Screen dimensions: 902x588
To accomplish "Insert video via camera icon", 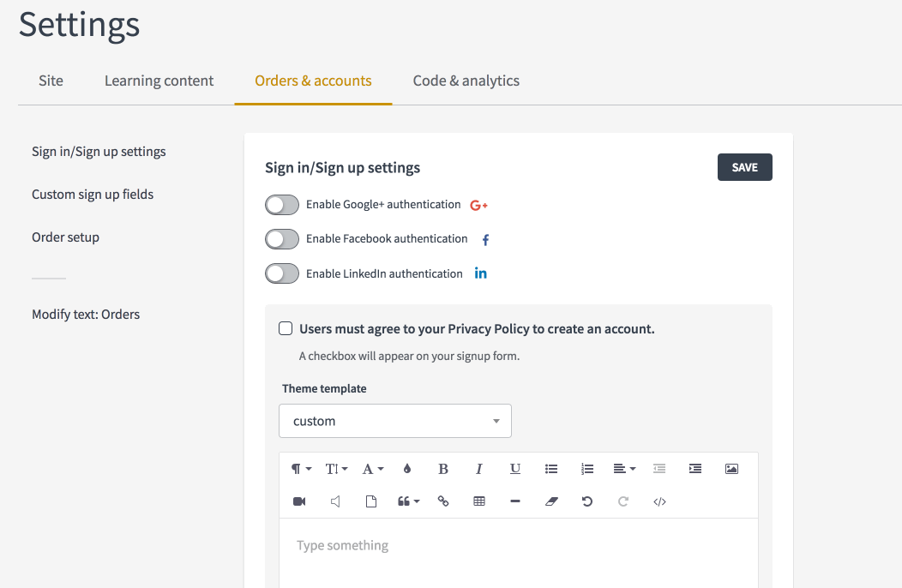I will (x=299, y=501).
